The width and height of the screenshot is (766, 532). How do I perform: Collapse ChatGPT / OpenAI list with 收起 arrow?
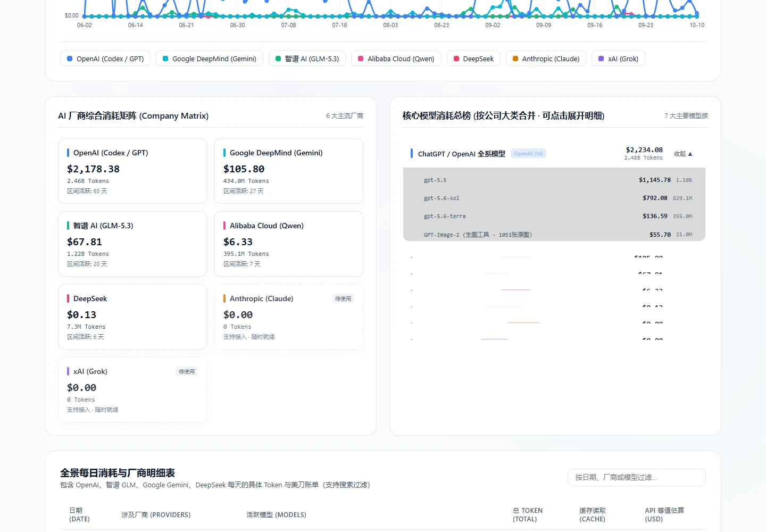[683, 154]
